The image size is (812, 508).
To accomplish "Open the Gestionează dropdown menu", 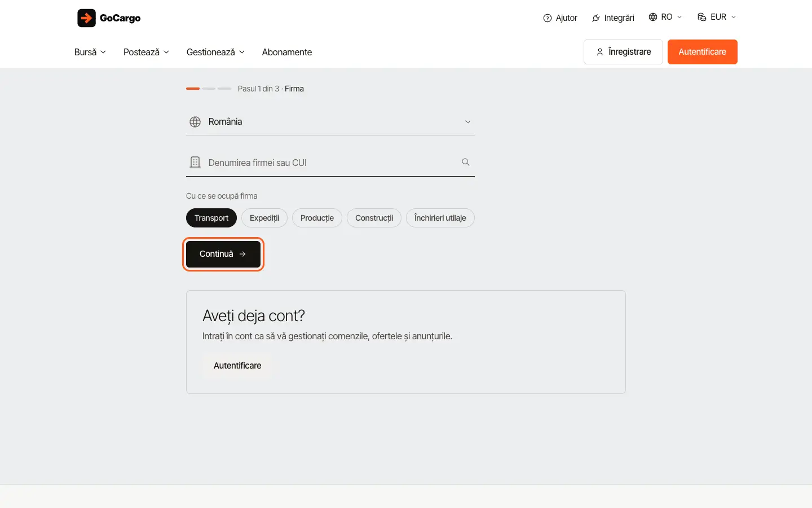I will coord(215,52).
